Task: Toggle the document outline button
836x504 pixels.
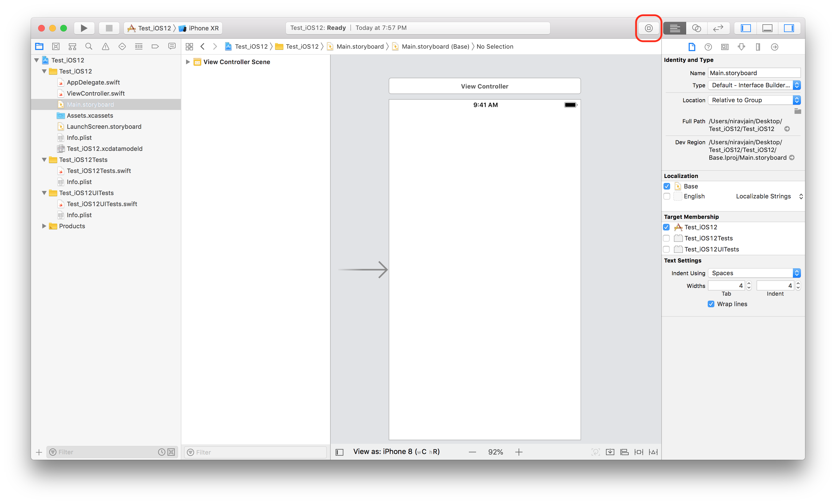Action: coord(339,452)
